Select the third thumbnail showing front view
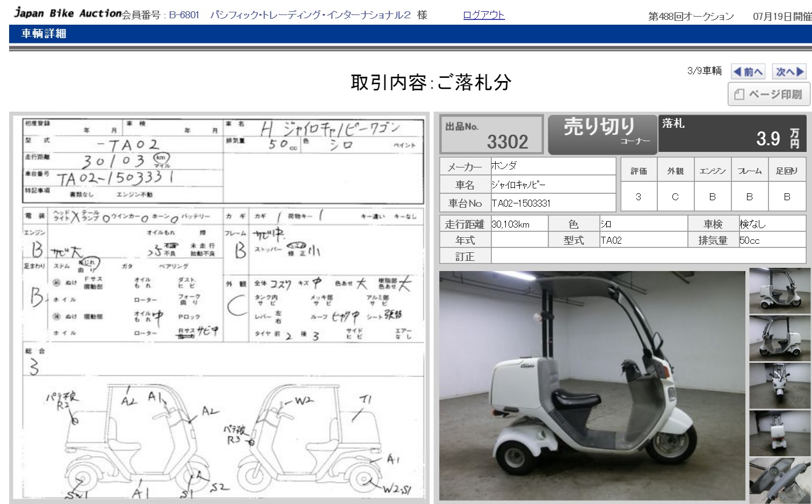The image size is (812, 504). point(779,385)
